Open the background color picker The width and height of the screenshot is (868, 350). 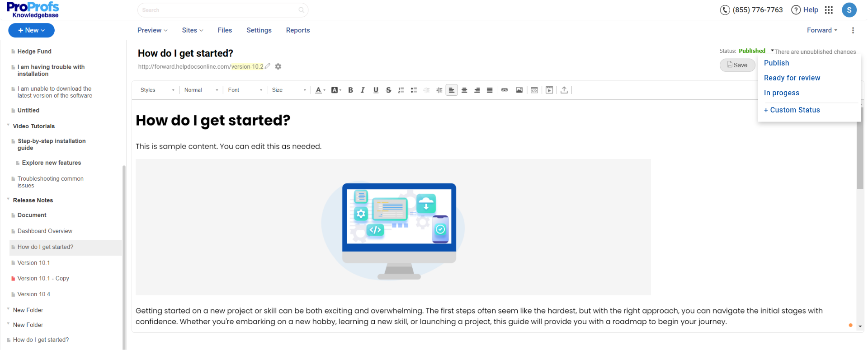tap(336, 90)
